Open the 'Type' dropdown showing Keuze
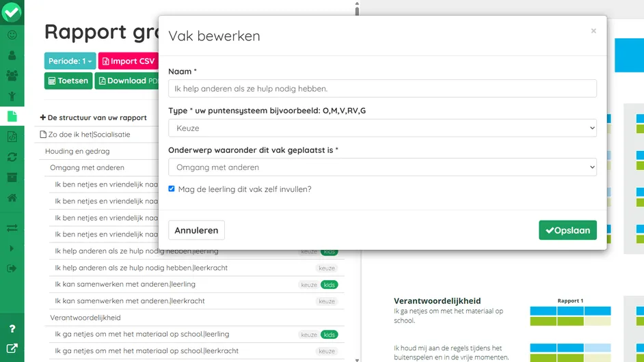The height and width of the screenshot is (362, 644). 382,128
